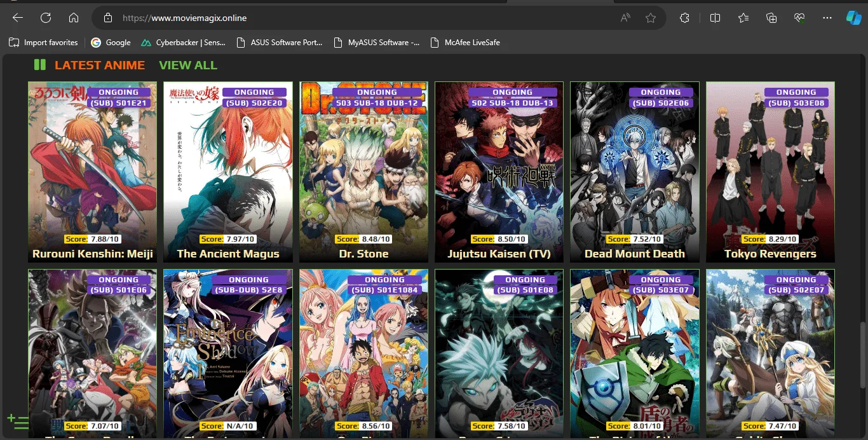Open the Collections icon
Screen dimensions: 868x440
[x=771, y=18]
